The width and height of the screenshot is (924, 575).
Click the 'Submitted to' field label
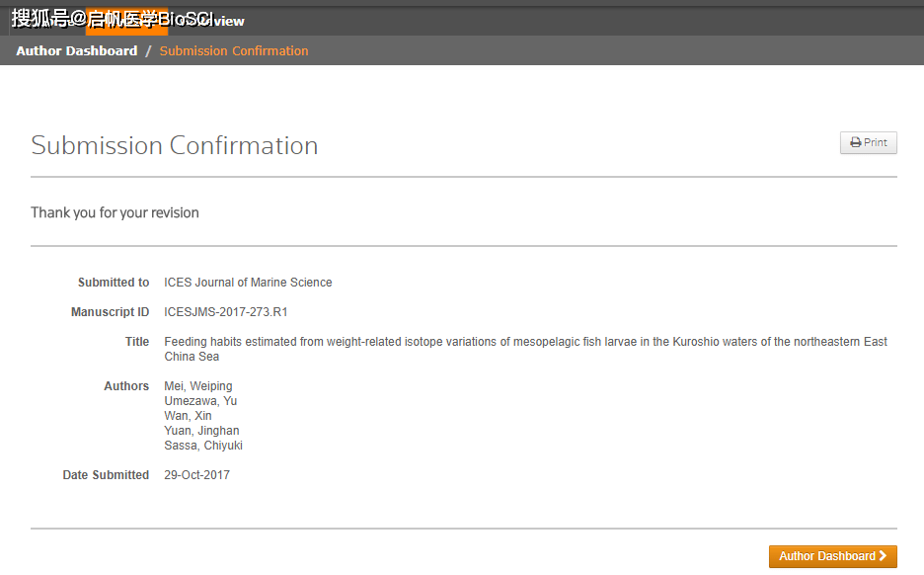click(114, 283)
